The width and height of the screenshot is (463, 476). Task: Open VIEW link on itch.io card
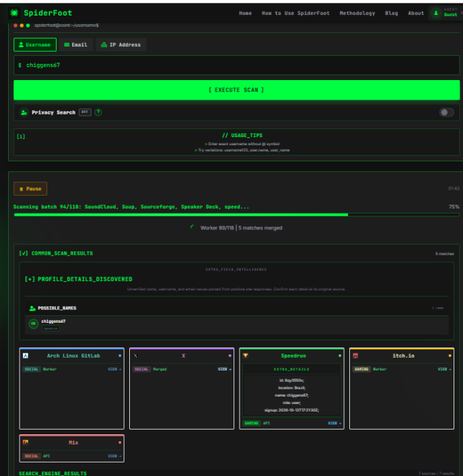pyautogui.click(x=444, y=369)
